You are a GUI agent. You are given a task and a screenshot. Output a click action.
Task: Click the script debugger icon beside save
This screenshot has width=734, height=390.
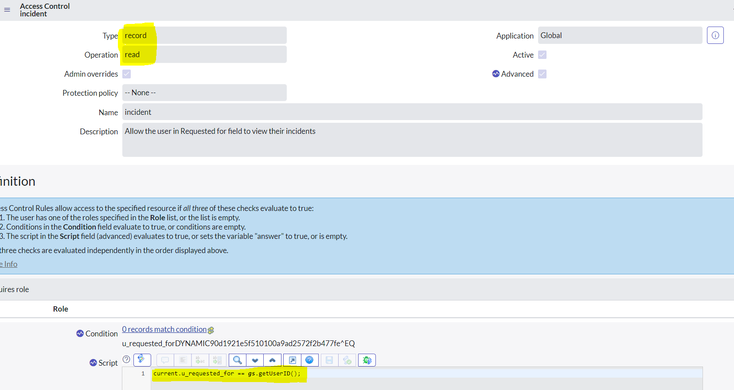point(347,360)
